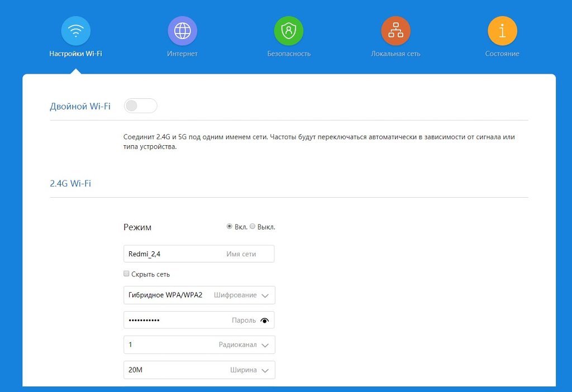Open the Wi-Fi settings icon
572x392 pixels.
click(76, 31)
